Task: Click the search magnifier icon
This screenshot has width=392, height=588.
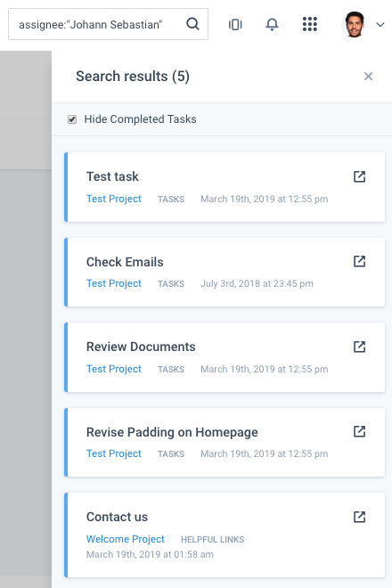Action: pyautogui.click(x=192, y=24)
